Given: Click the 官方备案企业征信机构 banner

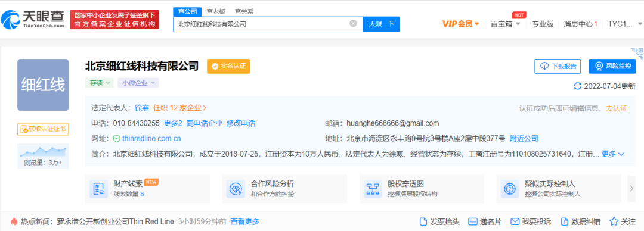Looking at the screenshot, I should click(x=114, y=19).
